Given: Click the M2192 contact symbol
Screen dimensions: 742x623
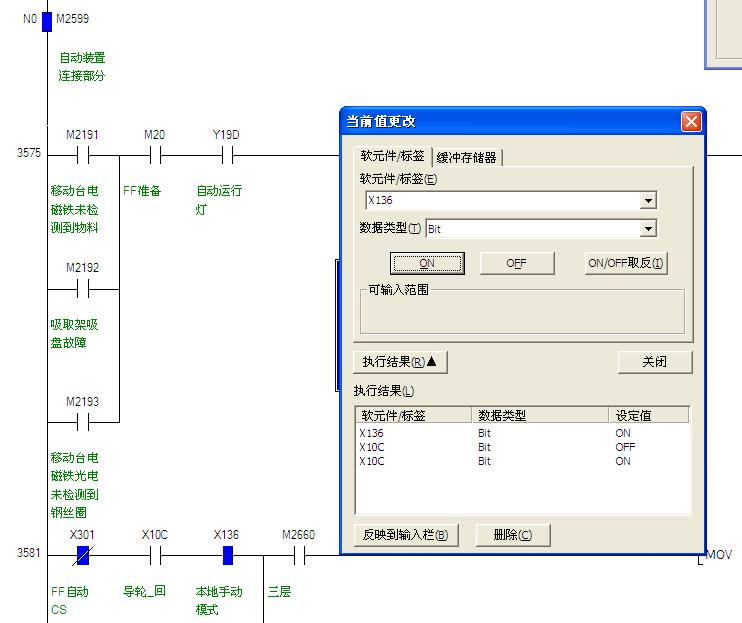Looking at the screenshot, I should point(83,289).
